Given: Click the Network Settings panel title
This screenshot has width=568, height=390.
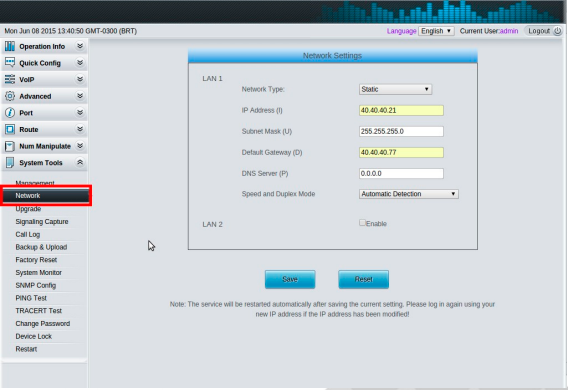Looking at the screenshot, I should click(x=332, y=56).
